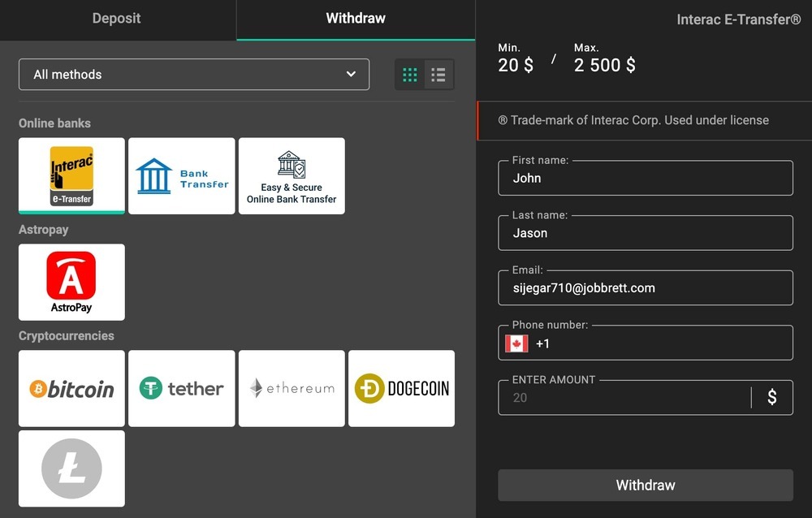
Task: Click the Max. 2 500 $ limit text
Action: point(604,58)
